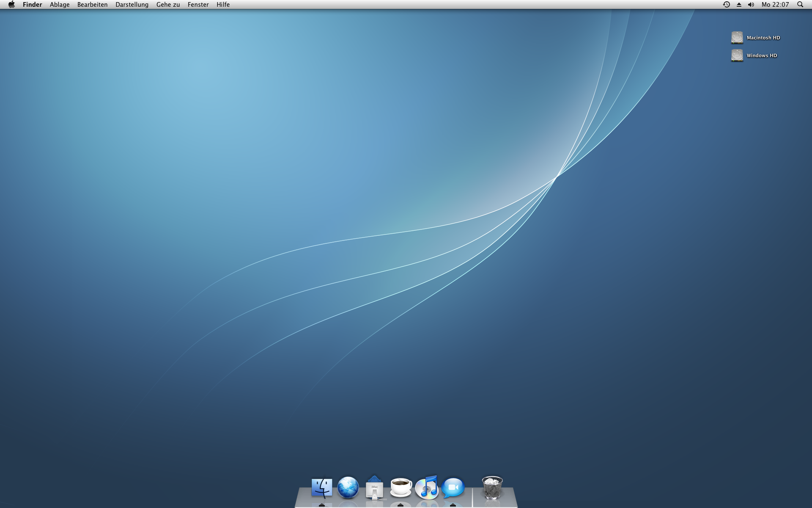Image resolution: width=812 pixels, height=508 pixels.
Task: Open Finder from the Dock
Action: 322,488
